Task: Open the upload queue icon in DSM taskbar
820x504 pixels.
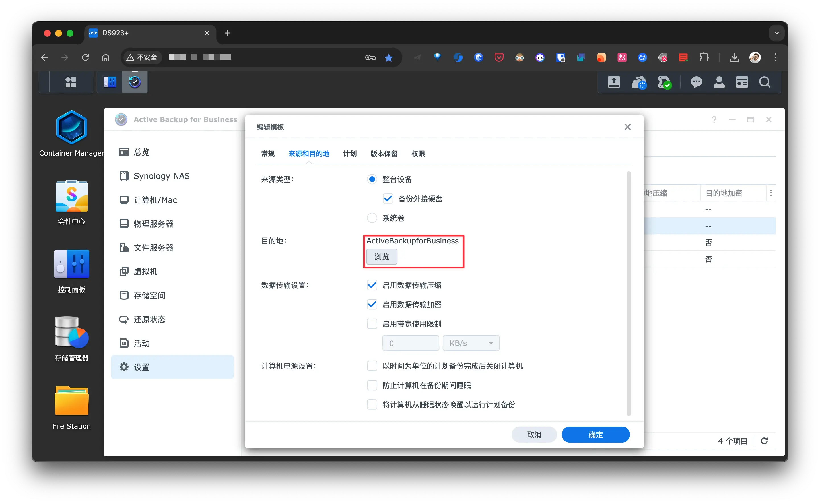Action: 614,82
